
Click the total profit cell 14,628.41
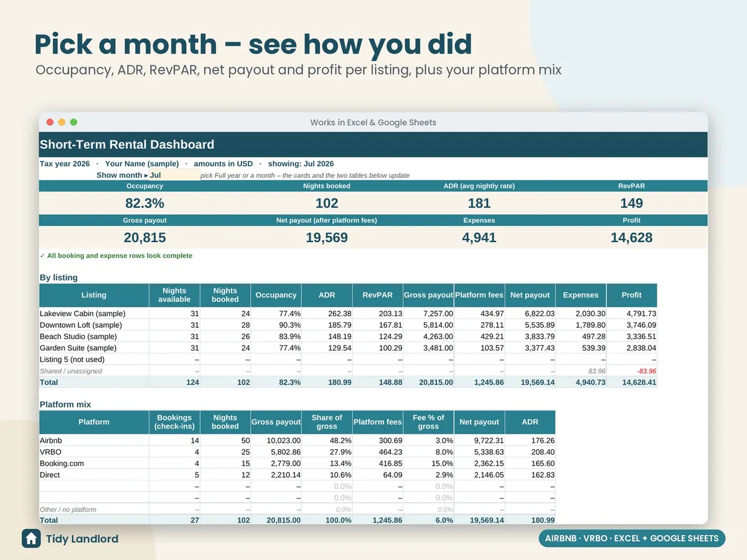pos(639,382)
